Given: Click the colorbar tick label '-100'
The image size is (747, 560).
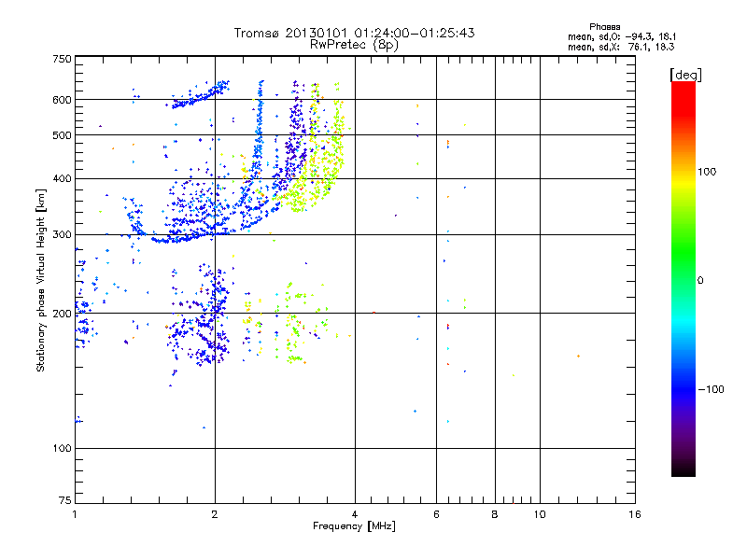Looking at the screenshot, I should [x=711, y=389].
